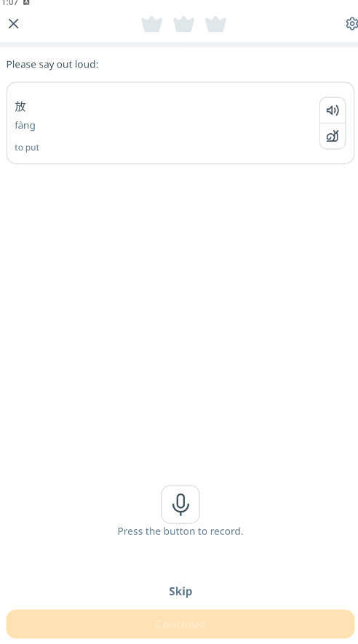Play the normal-speed audio speaker icon
Viewport: 358px width, 644px height.
click(333, 110)
